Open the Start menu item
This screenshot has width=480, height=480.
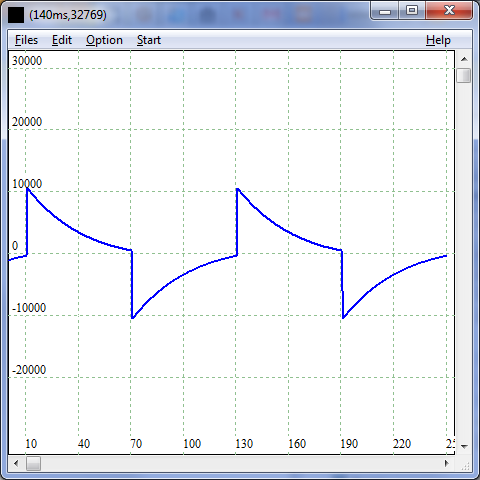149,40
